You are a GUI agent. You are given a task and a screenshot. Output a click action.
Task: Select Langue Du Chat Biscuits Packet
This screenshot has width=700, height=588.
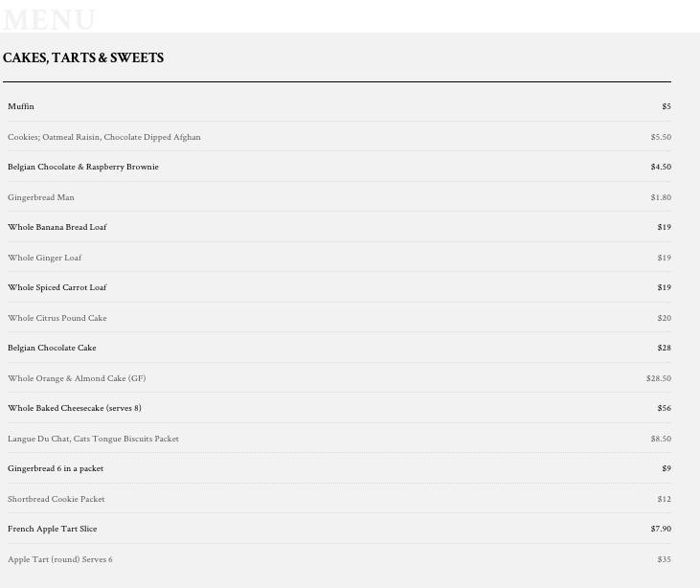[93, 439]
